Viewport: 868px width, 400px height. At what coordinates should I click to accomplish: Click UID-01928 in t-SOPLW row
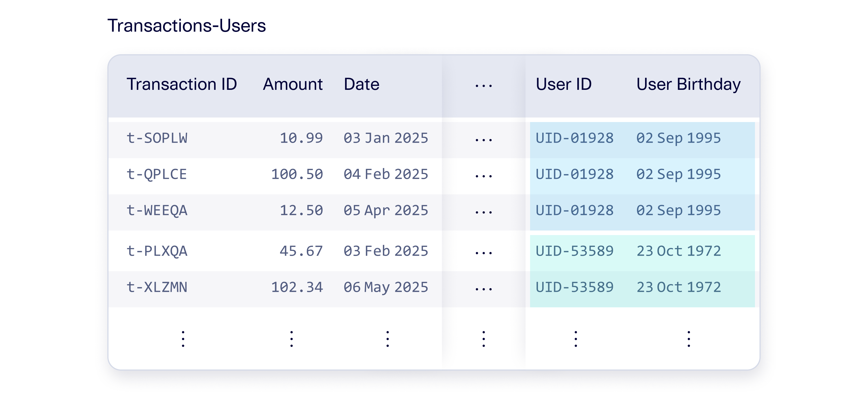(574, 138)
